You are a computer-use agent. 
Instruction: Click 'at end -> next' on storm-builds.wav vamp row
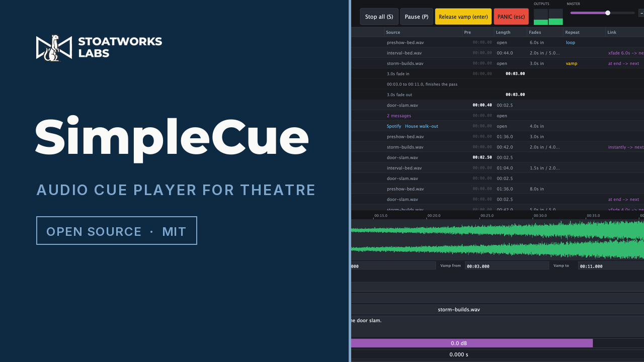pyautogui.click(x=624, y=64)
